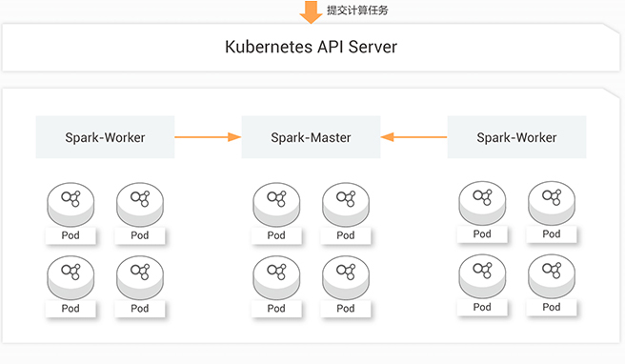Viewport: 625px width, 364px height.
Task: Click lower-right pod icon under left Spark-Worker
Action: (140, 277)
